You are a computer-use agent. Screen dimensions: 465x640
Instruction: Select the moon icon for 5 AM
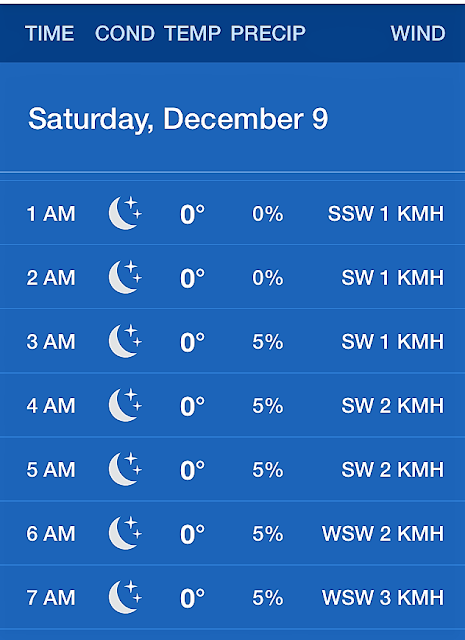click(125, 469)
